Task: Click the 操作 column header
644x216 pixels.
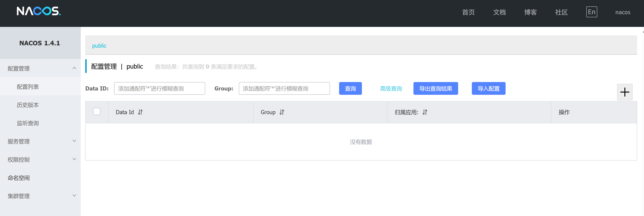Action: pos(564,112)
